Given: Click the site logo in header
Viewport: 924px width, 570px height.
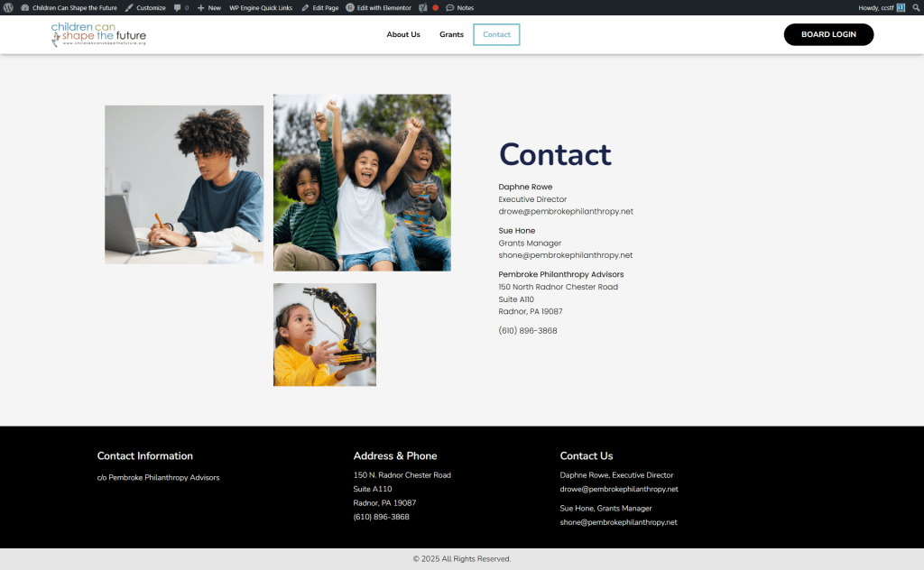Looking at the screenshot, I should pyautogui.click(x=98, y=34).
